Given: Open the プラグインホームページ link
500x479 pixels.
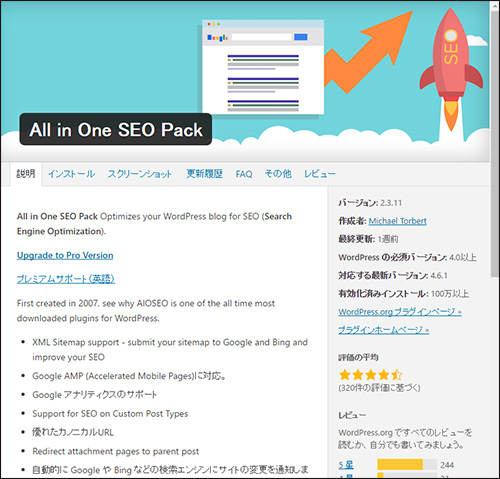Looking at the screenshot, I should (384, 330).
